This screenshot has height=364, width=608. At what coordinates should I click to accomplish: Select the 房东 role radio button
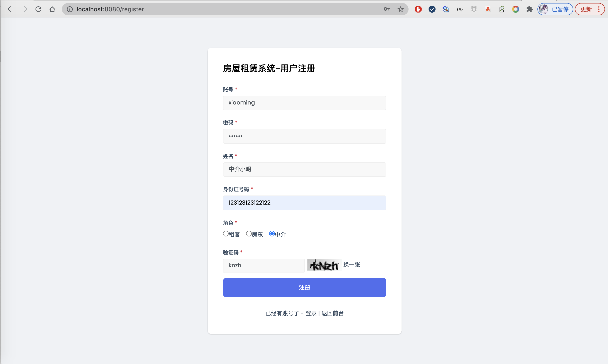(249, 234)
